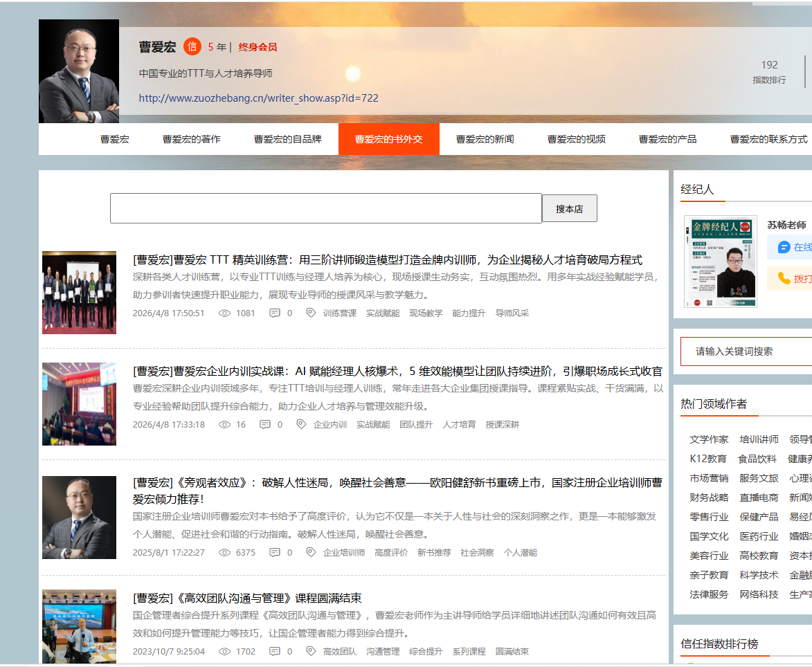
Task: Click comment icon on first article
Action: point(275,313)
